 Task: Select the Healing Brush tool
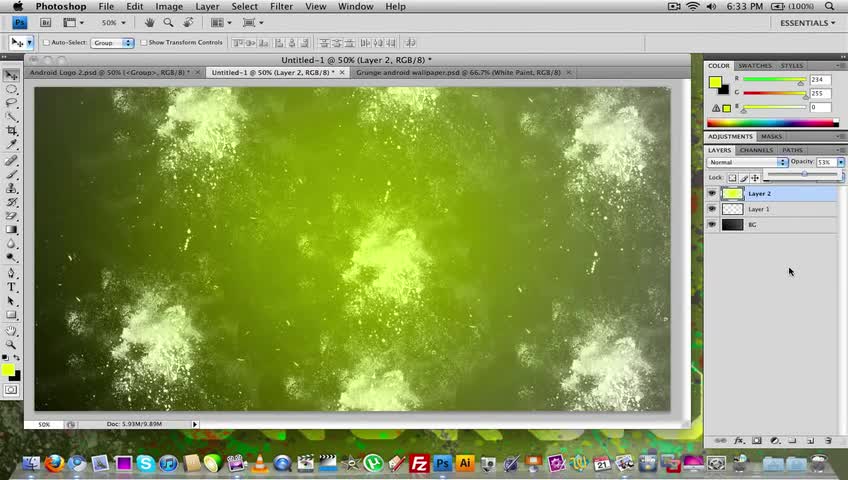pyautogui.click(x=11, y=161)
